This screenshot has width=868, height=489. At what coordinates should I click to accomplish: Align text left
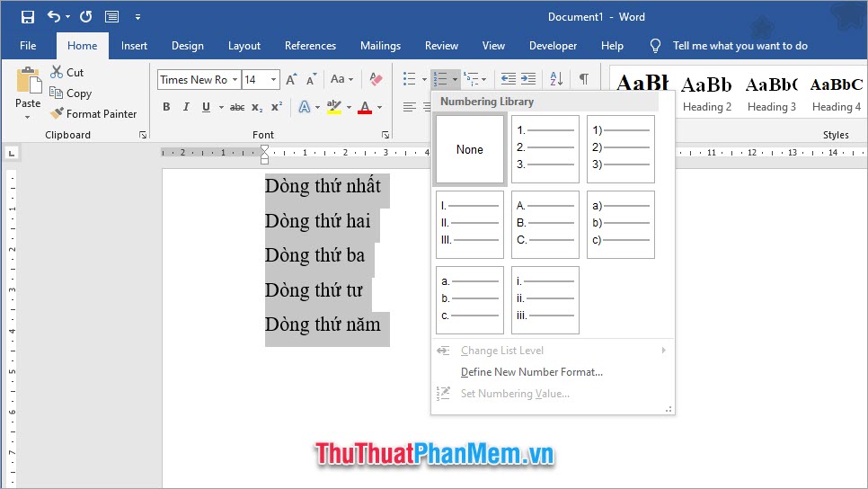[x=410, y=107]
